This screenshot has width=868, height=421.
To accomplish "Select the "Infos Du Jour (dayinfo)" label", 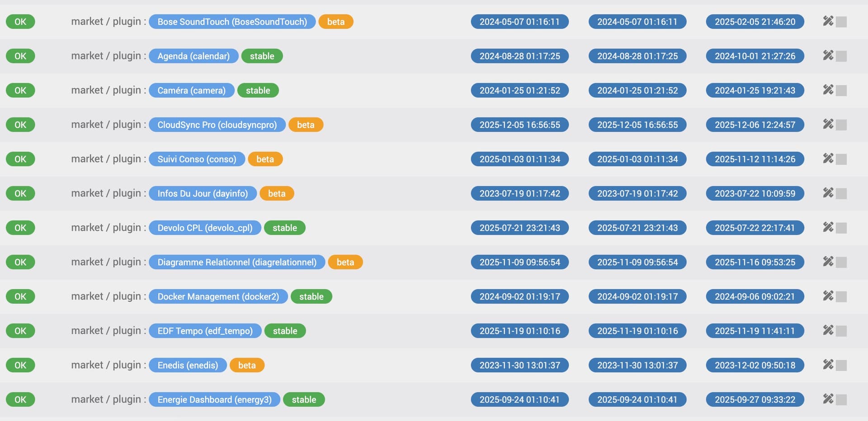I will click(x=203, y=193).
